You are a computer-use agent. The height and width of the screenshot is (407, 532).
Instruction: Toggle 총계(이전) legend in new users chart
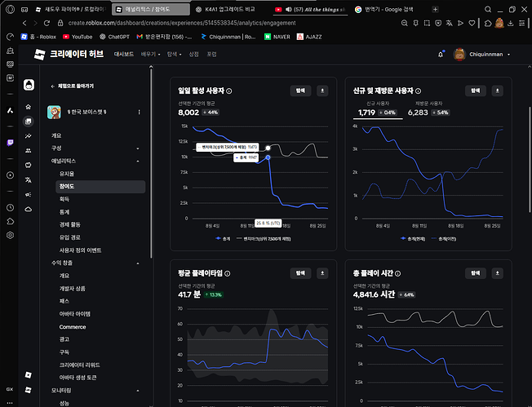444,239
